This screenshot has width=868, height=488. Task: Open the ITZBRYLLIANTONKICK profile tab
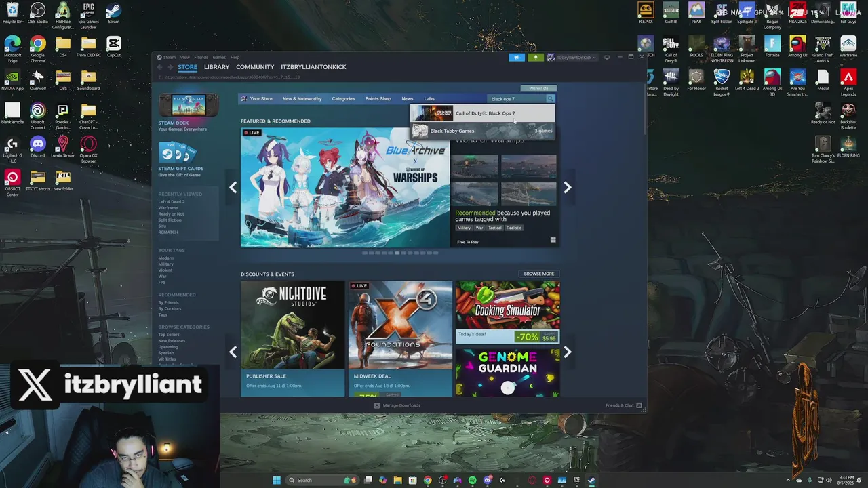313,67
